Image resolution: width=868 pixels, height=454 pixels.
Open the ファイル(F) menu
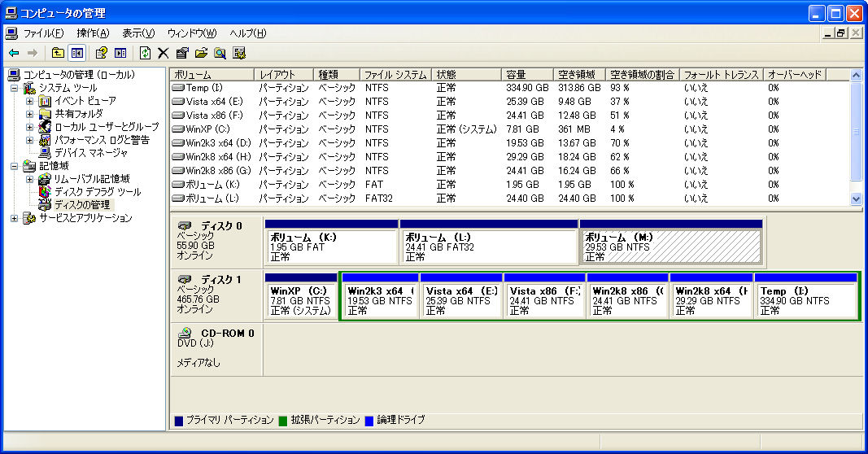[x=43, y=33]
